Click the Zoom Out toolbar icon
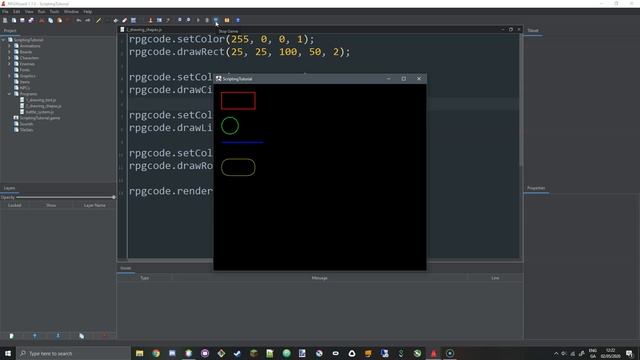 coord(189,20)
